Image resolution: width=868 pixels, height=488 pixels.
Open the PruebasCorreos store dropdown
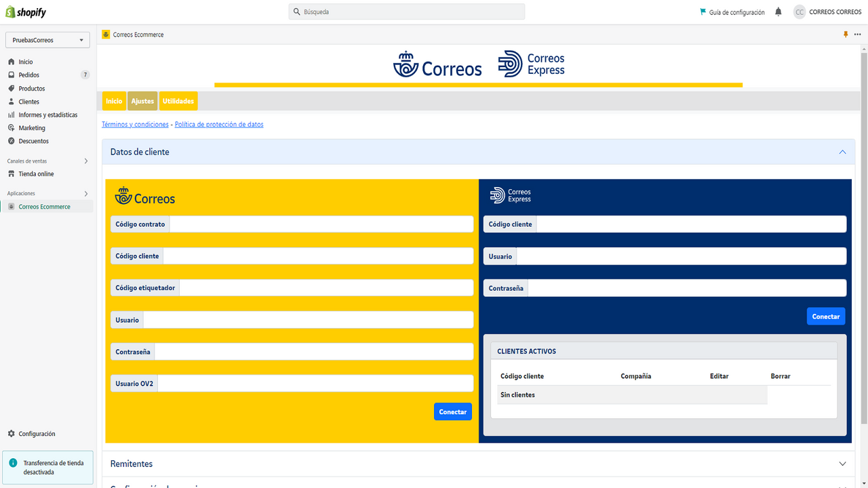click(x=47, y=40)
